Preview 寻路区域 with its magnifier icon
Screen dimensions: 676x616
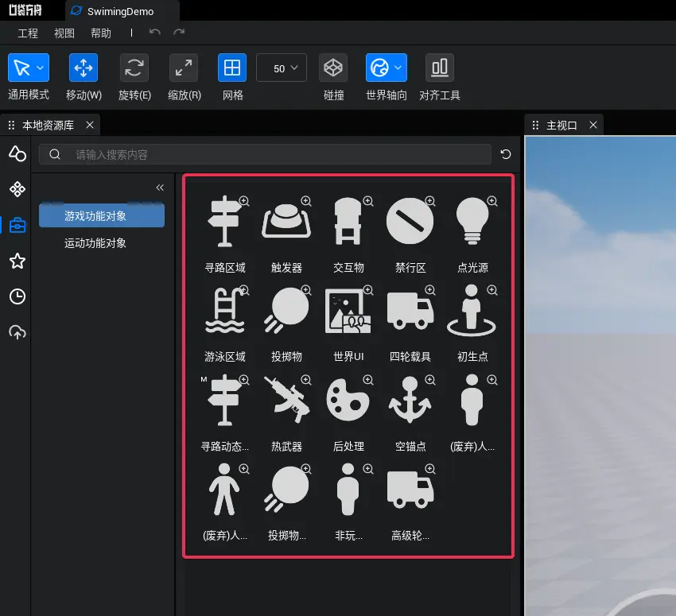[244, 201]
